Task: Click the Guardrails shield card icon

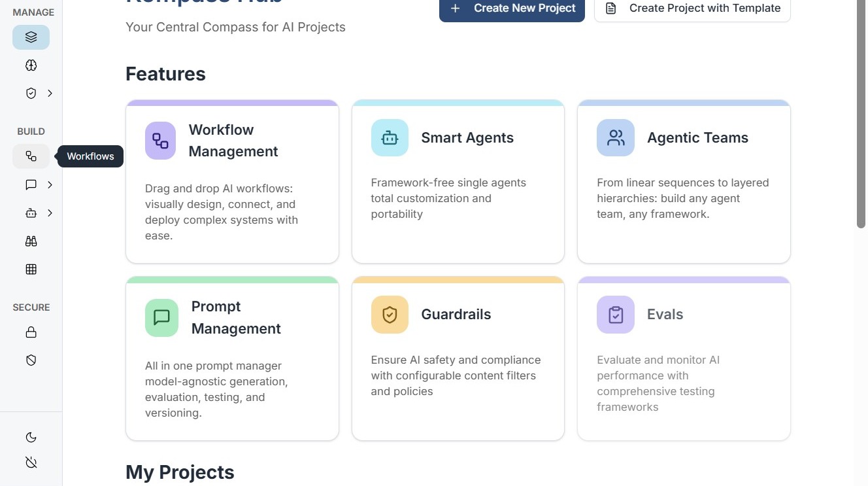Action: pos(390,315)
